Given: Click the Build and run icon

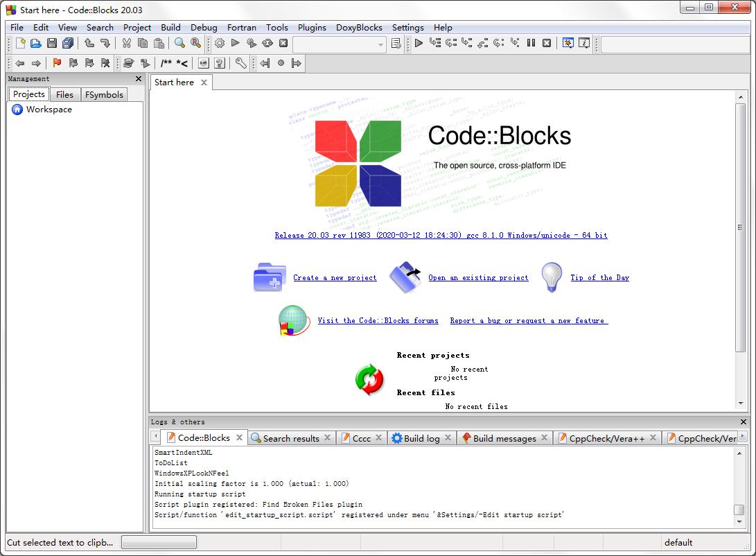Looking at the screenshot, I should (252, 43).
